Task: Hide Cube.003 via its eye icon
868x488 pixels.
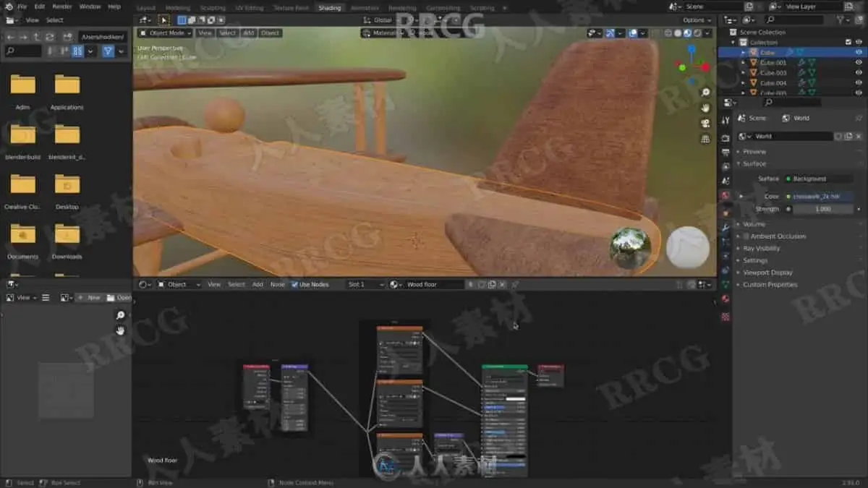Action: coord(859,72)
